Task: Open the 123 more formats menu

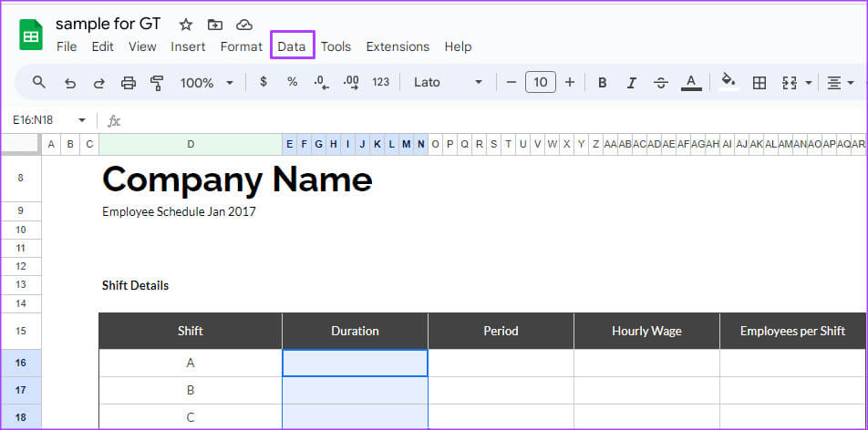Action: [x=381, y=82]
